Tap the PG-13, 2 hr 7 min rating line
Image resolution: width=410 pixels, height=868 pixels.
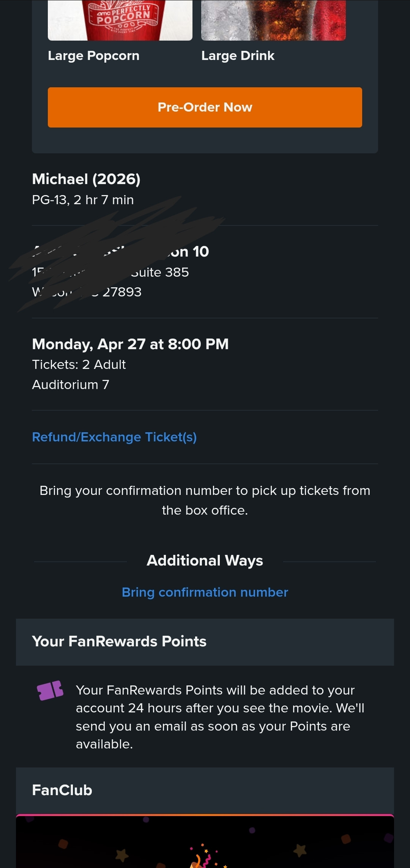(83, 200)
